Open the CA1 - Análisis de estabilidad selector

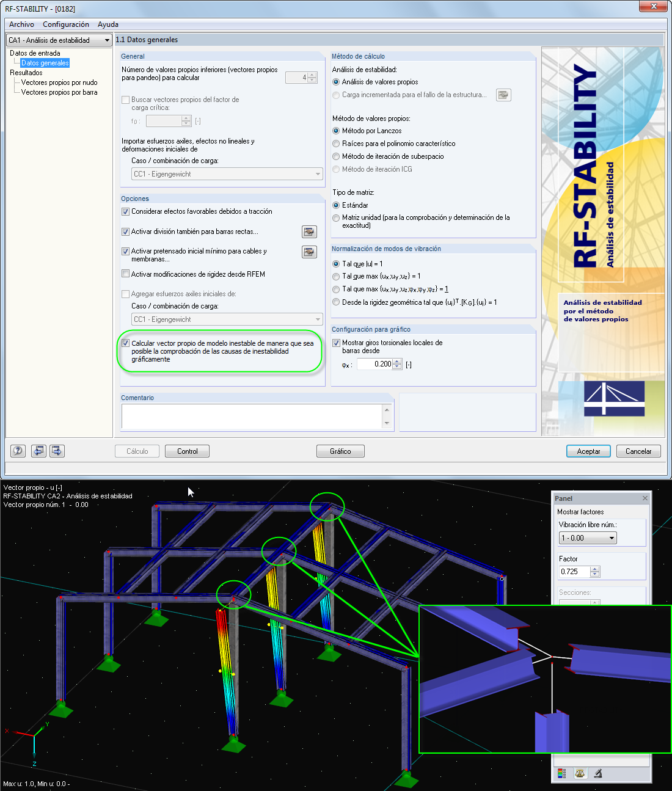[107, 39]
